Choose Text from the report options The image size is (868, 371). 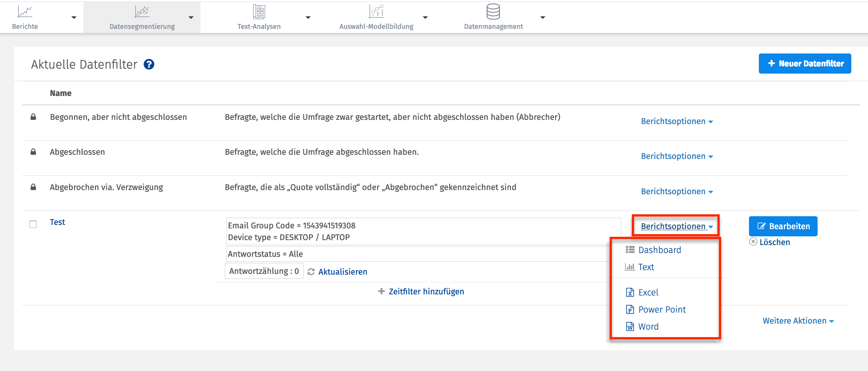click(x=646, y=267)
